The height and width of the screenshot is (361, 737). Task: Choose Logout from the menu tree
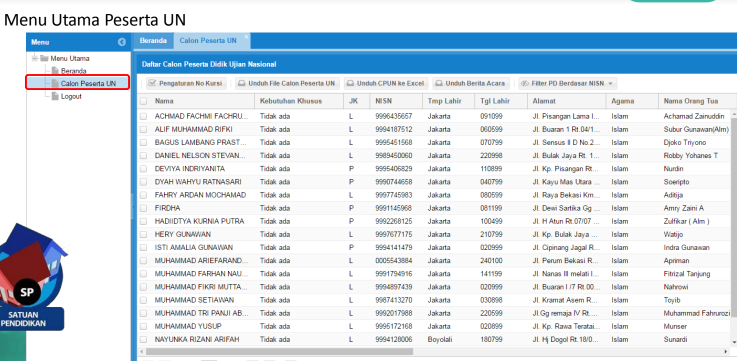[71, 96]
